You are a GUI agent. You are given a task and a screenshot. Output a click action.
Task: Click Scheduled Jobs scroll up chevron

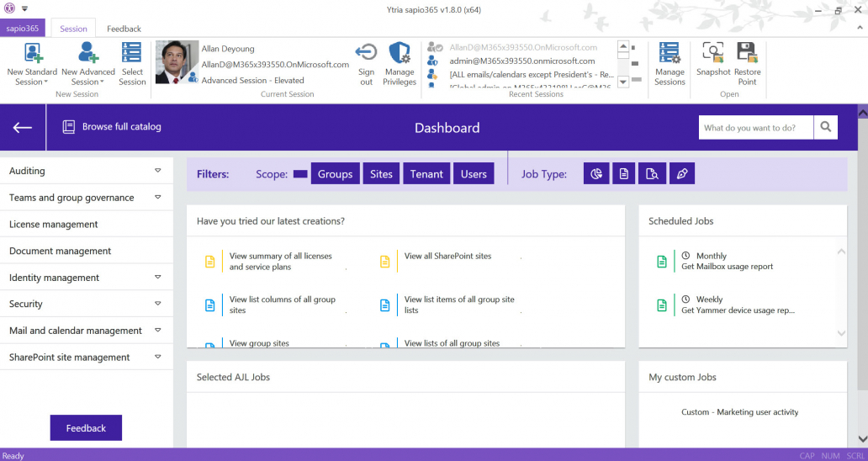pyautogui.click(x=841, y=252)
